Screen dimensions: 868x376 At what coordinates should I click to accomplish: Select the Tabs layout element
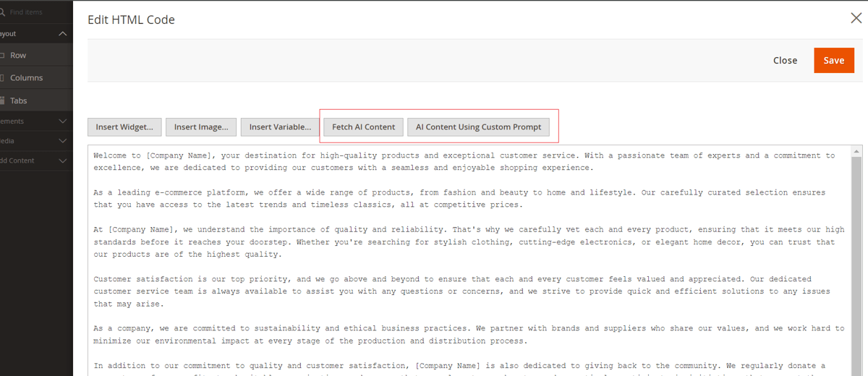18,101
